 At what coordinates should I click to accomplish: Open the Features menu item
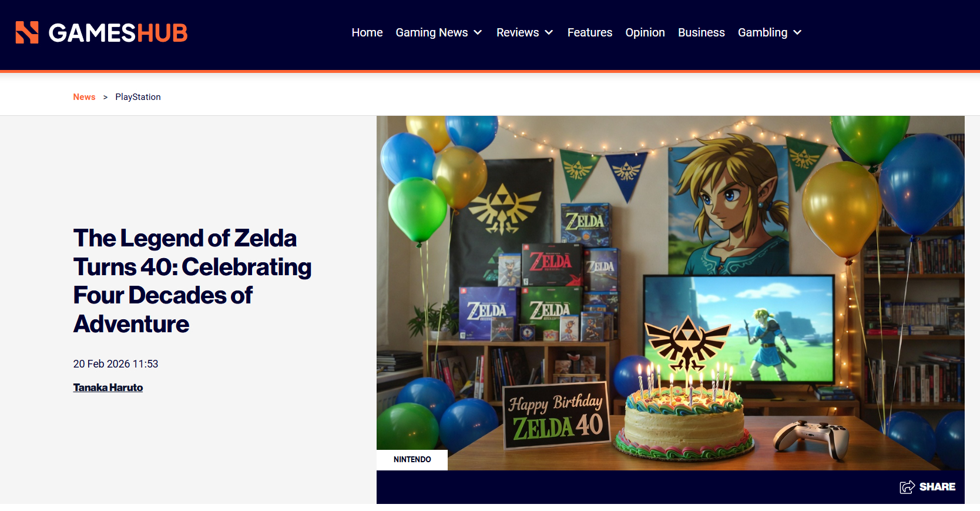point(590,32)
